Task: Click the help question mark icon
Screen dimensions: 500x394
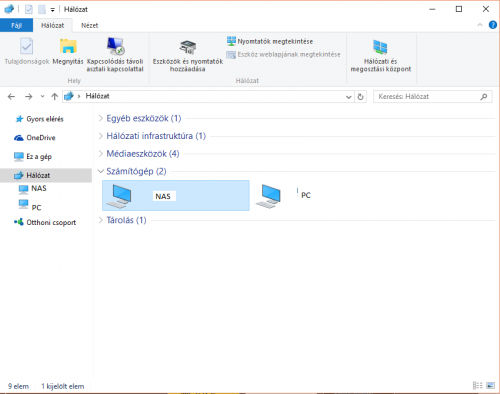Action: click(x=493, y=25)
